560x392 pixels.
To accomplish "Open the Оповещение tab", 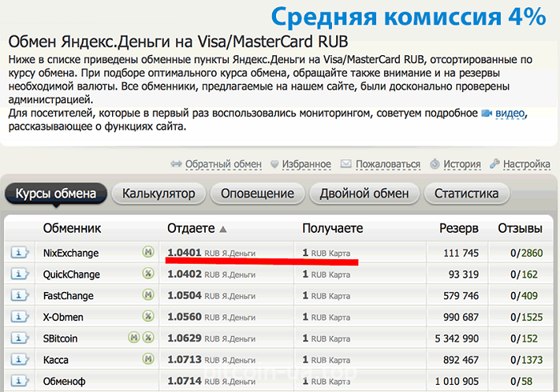I will [x=257, y=194].
